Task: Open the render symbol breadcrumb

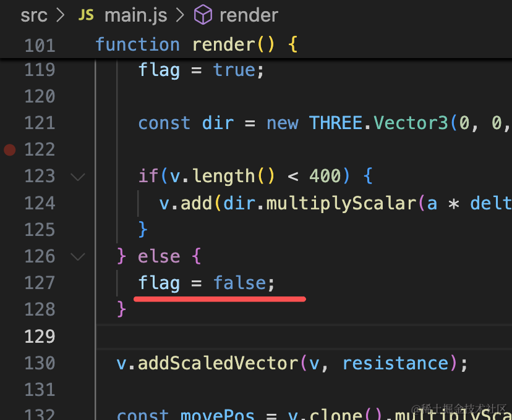Action: 249,15
